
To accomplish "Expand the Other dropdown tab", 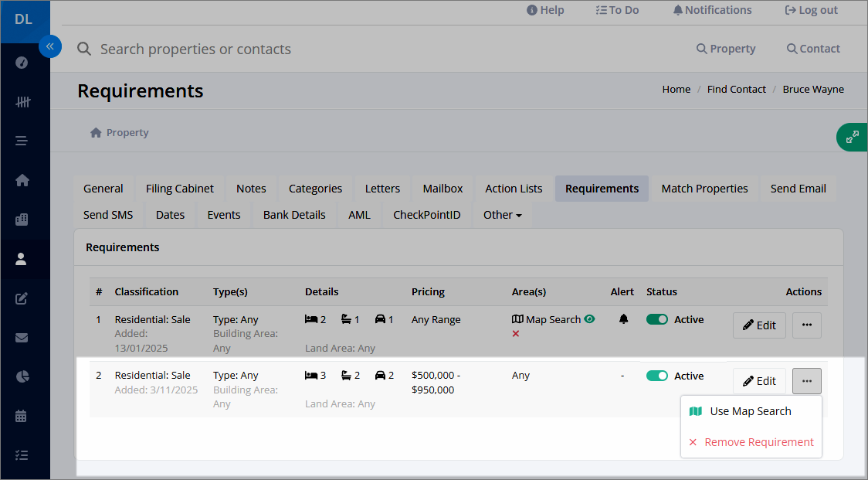I will coord(503,215).
